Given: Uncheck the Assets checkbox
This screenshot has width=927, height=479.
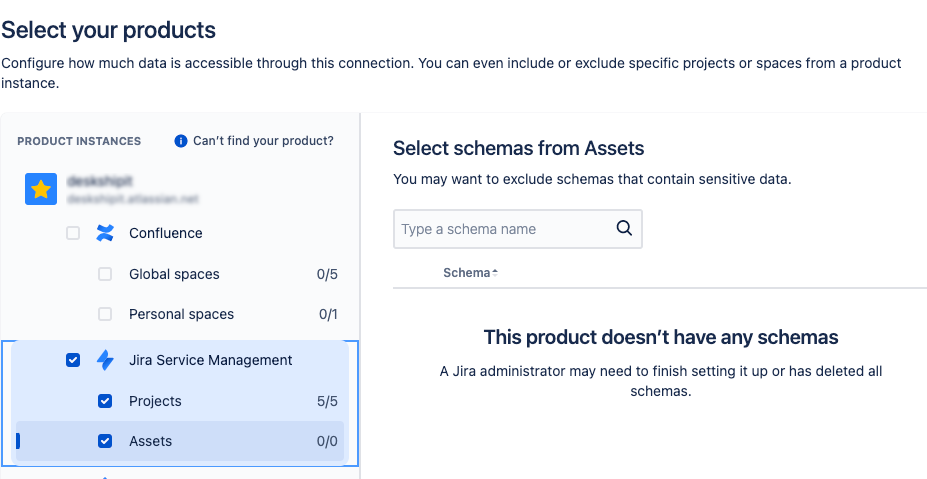Looking at the screenshot, I should (x=105, y=441).
